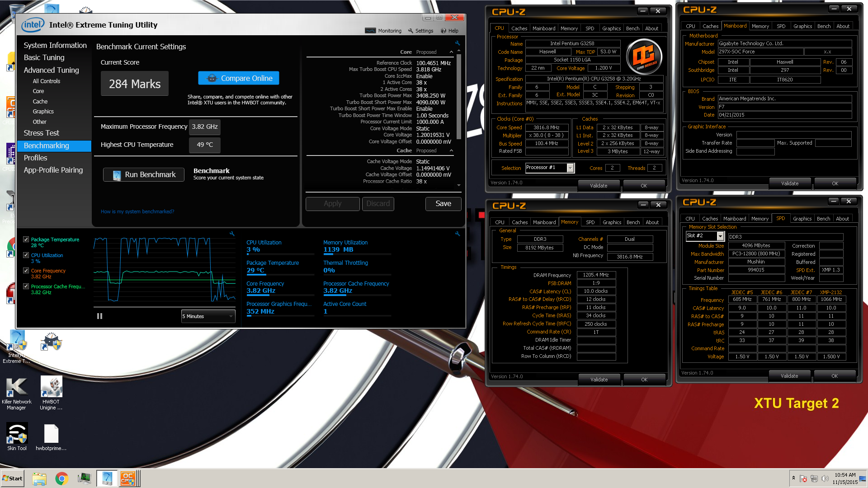Click the Windows Start button
The image size is (868, 488).
point(13,479)
